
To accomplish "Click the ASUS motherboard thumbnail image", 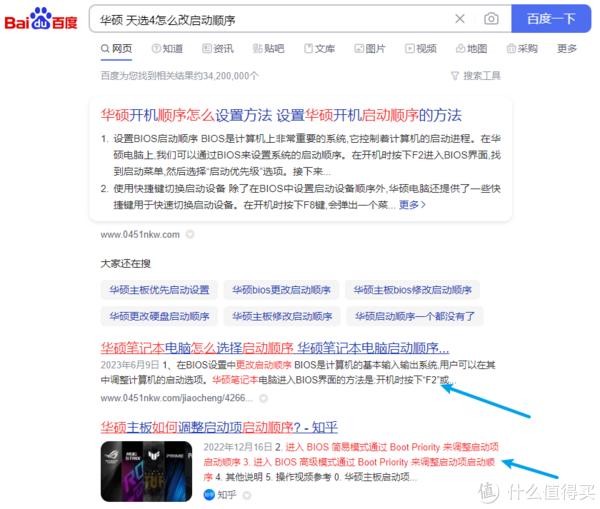I will coord(146,471).
